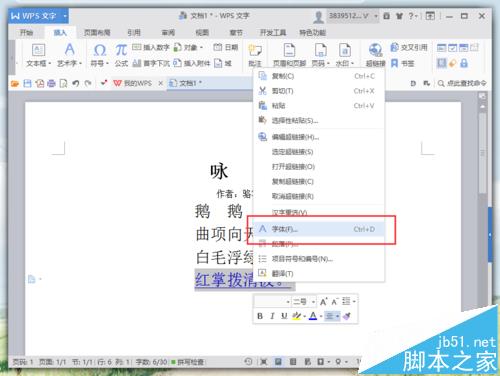
Task: Click the watermark icon
Action: point(345,50)
